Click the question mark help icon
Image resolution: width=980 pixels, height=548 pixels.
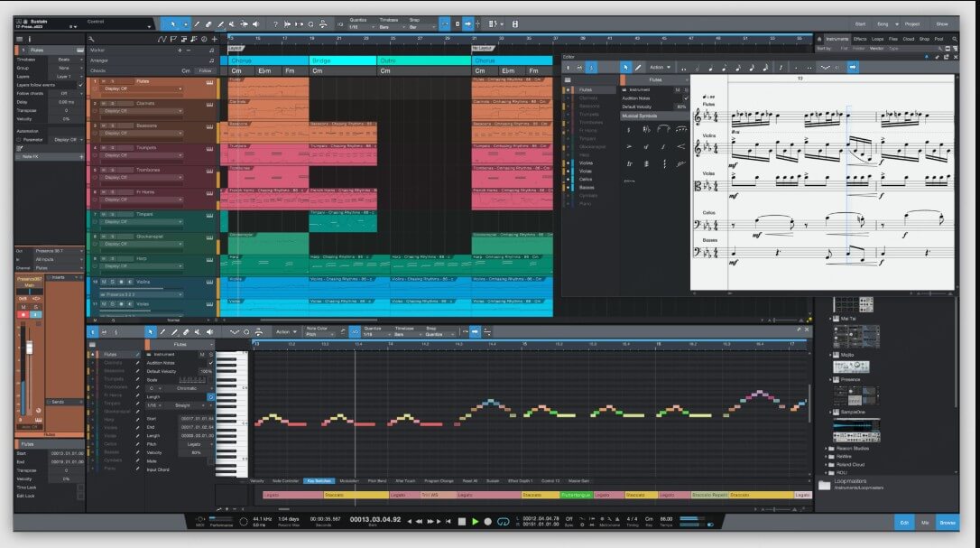(275, 24)
